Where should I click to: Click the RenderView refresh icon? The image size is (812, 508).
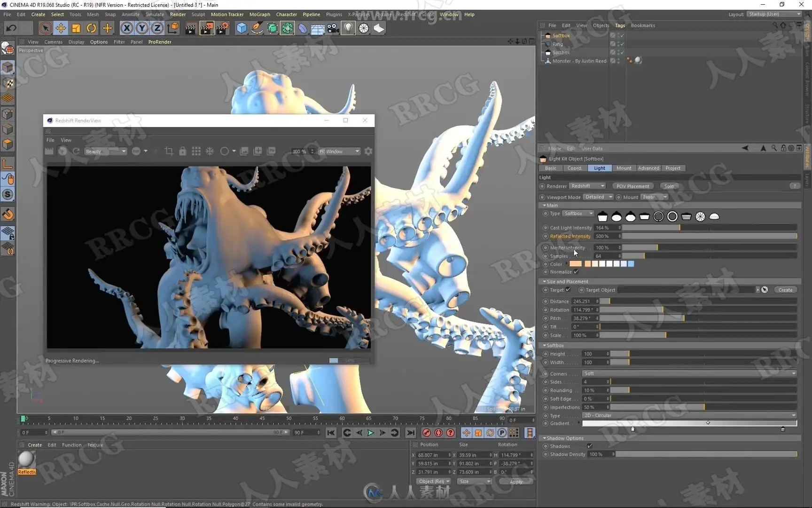pos(76,151)
